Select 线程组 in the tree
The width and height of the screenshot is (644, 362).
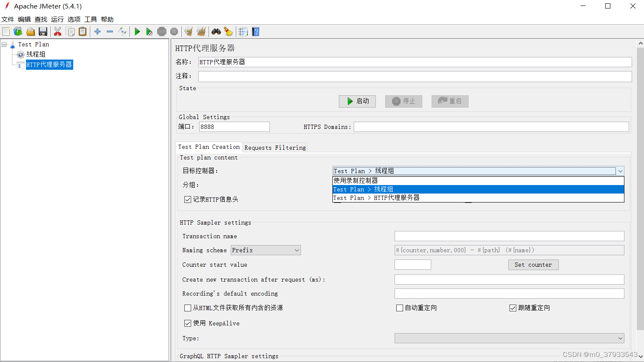pos(36,54)
